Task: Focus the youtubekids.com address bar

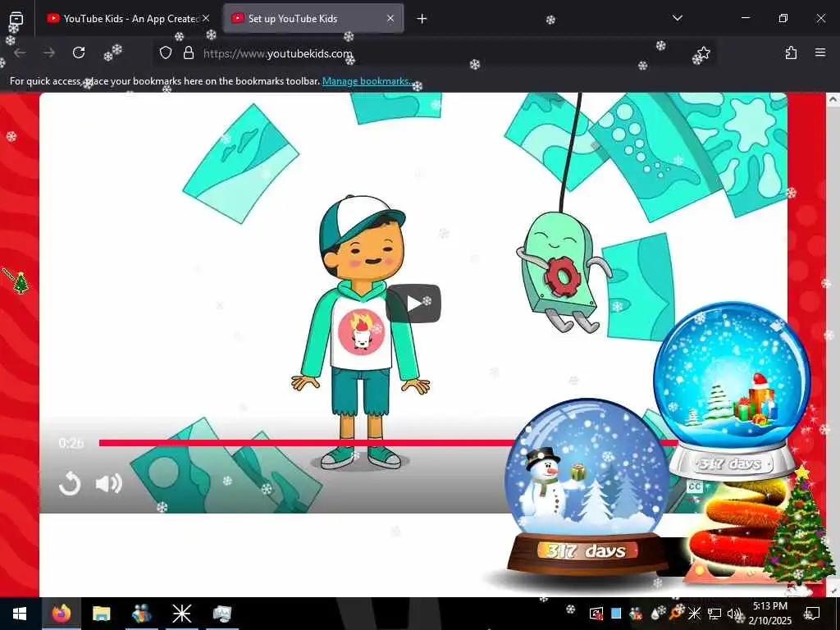Action: click(434, 53)
